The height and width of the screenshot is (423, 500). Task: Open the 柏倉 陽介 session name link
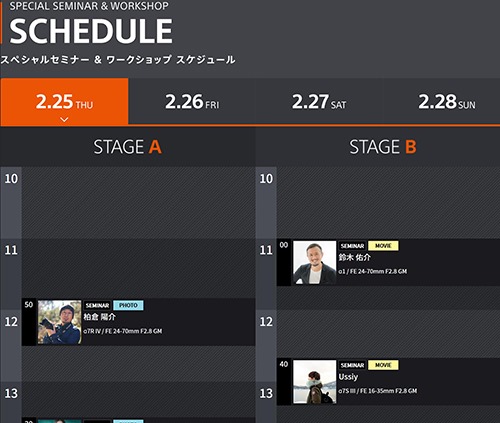99,317
